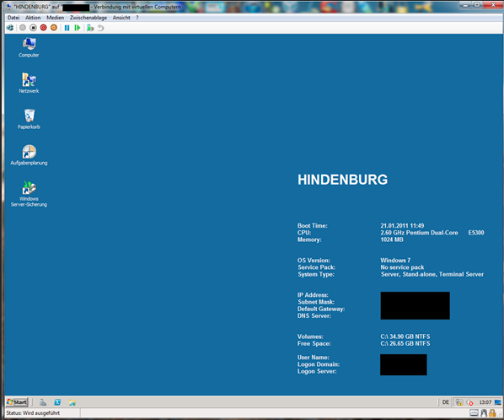Shut down the VM with the red button
The width and height of the screenshot is (504, 420).
tap(43, 28)
